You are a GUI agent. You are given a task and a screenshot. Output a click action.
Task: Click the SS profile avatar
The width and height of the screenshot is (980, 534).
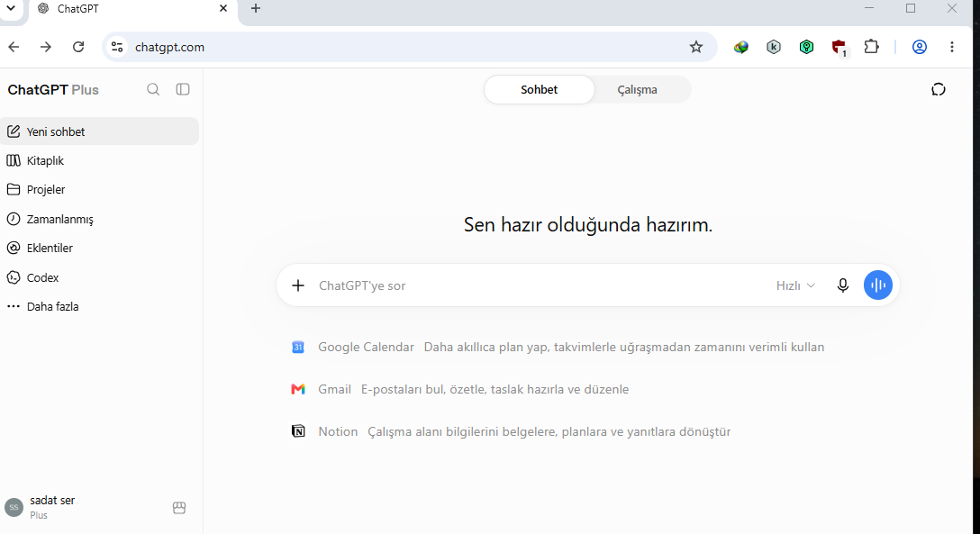pyautogui.click(x=14, y=508)
